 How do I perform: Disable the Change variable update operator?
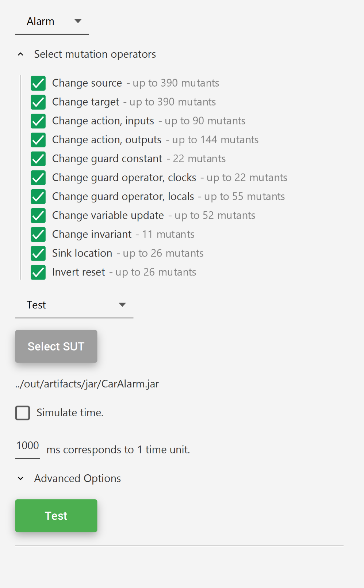coord(38,216)
